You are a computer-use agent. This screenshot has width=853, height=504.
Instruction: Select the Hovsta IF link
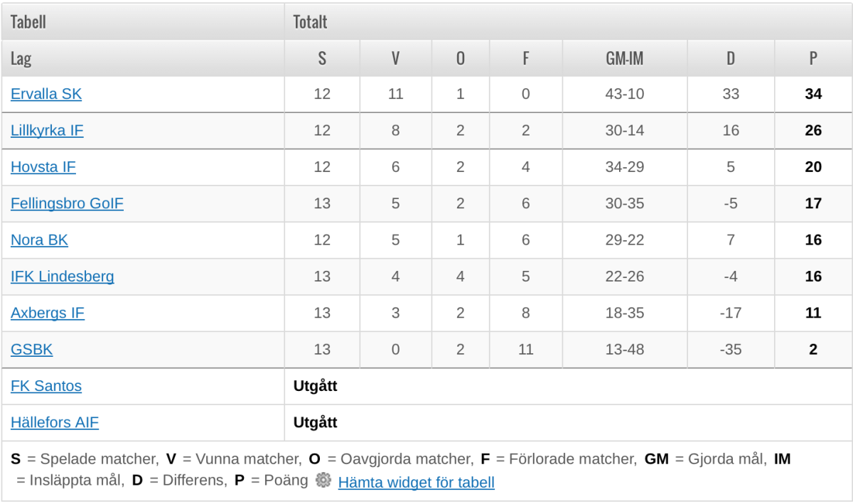click(43, 167)
